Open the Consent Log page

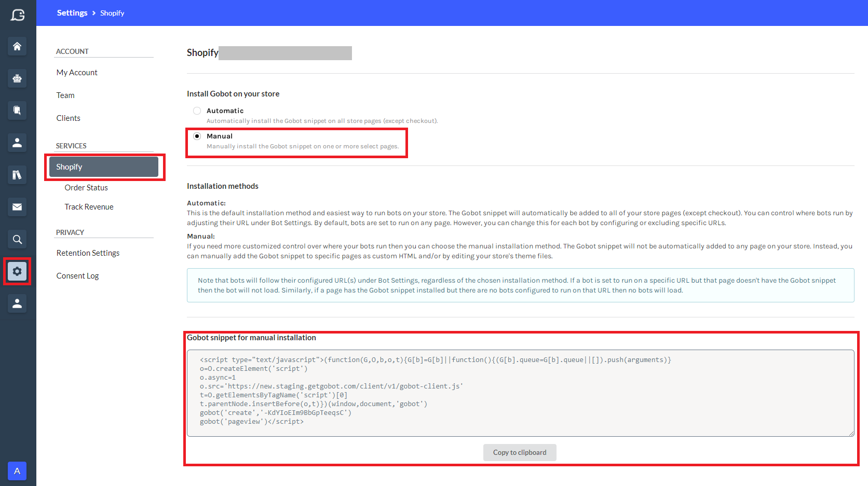77,276
